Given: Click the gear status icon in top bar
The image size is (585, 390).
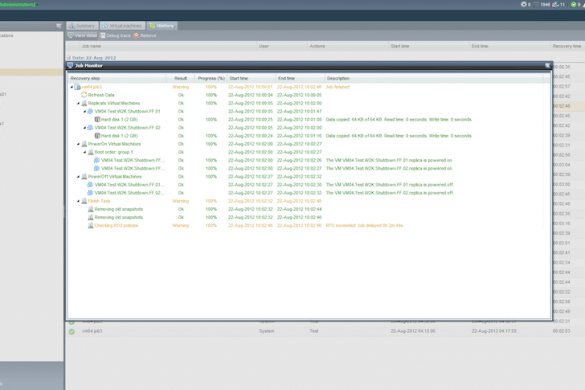Looking at the screenshot, I should 523,4.
